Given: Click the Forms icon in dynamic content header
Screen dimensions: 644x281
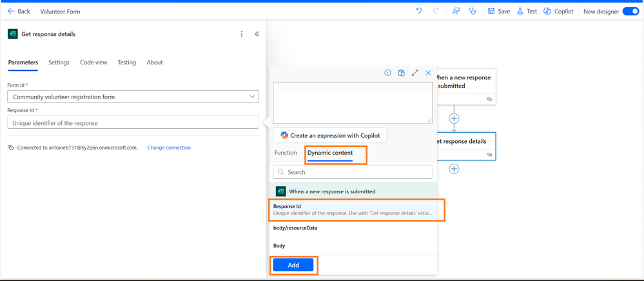Looking at the screenshot, I should pyautogui.click(x=280, y=191).
